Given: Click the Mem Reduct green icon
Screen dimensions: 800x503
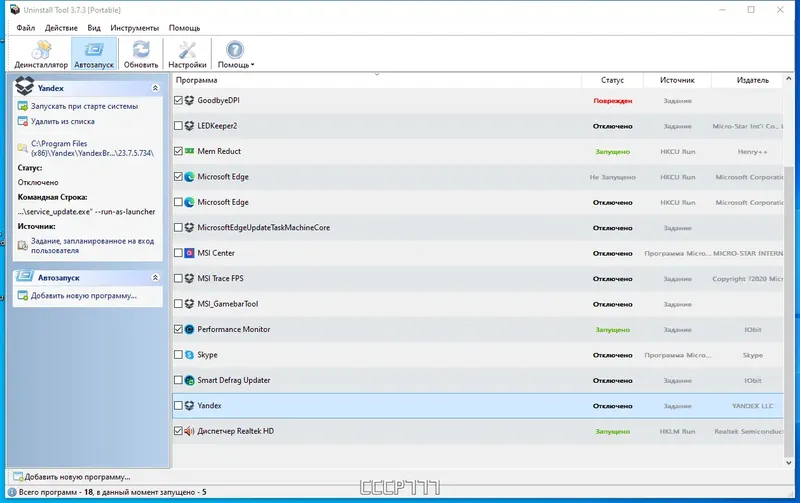Looking at the screenshot, I should click(189, 151).
